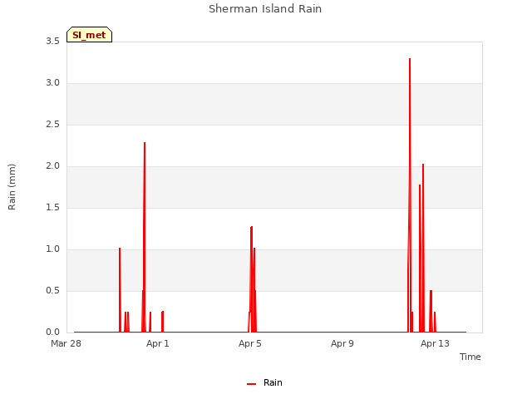Click the SI_met label badge
Image resolution: width=532 pixels, height=399 pixels.
pyautogui.click(x=89, y=35)
